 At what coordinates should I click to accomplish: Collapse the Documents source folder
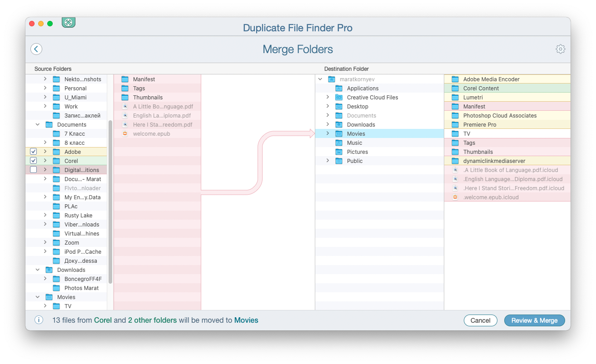tap(38, 124)
